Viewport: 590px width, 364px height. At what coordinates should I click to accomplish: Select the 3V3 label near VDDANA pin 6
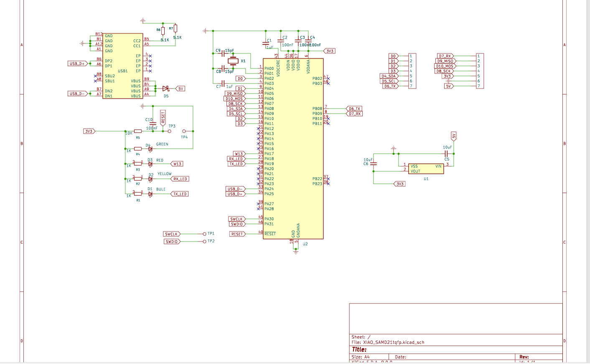(329, 51)
